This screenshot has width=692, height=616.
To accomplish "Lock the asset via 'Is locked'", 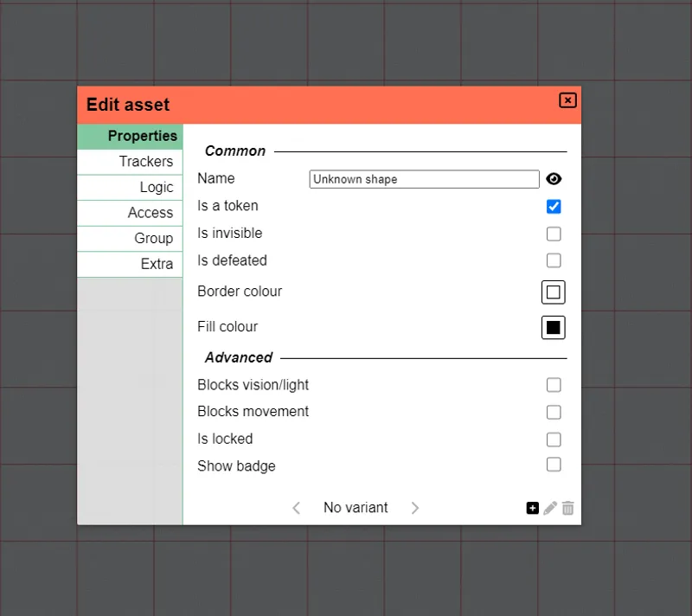I will (554, 440).
